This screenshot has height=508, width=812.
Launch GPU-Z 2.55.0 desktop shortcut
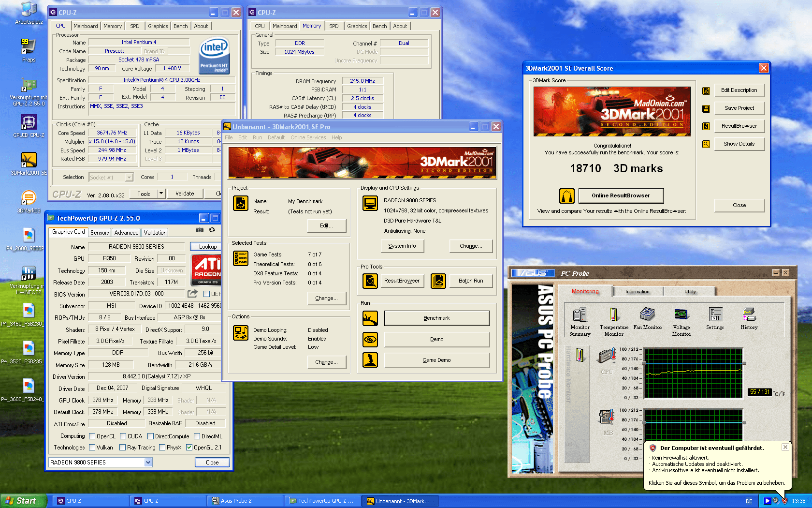click(x=29, y=92)
